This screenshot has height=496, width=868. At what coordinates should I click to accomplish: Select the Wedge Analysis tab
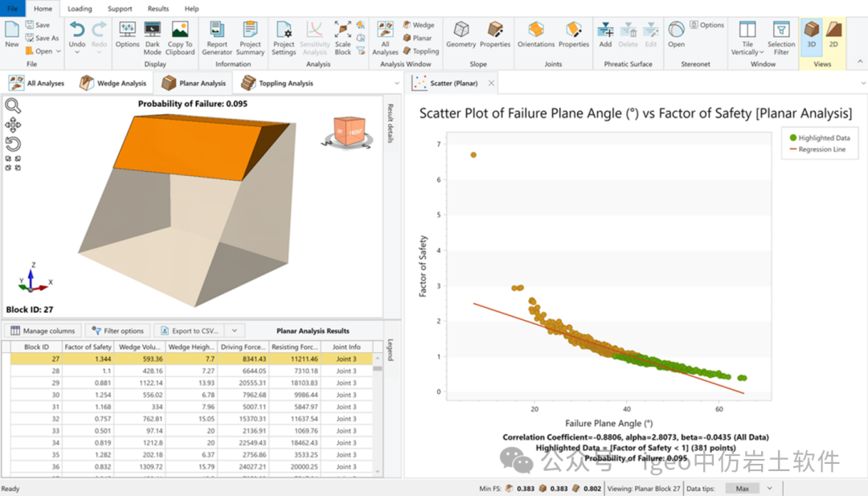pos(113,83)
